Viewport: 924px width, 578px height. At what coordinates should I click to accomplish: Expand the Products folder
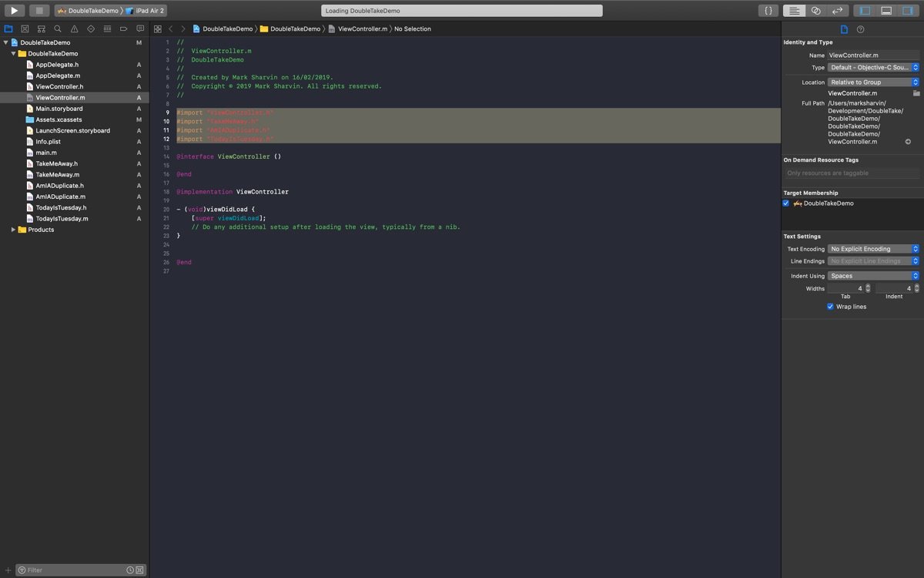coord(13,230)
